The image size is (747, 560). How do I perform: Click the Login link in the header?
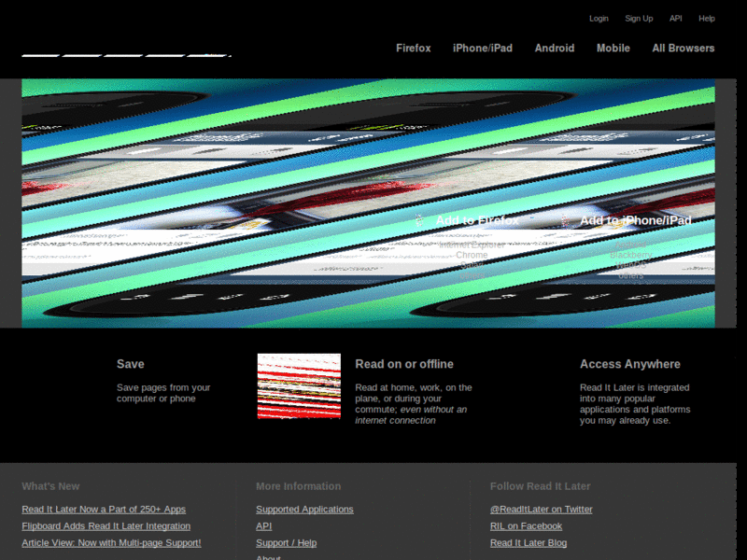(599, 19)
